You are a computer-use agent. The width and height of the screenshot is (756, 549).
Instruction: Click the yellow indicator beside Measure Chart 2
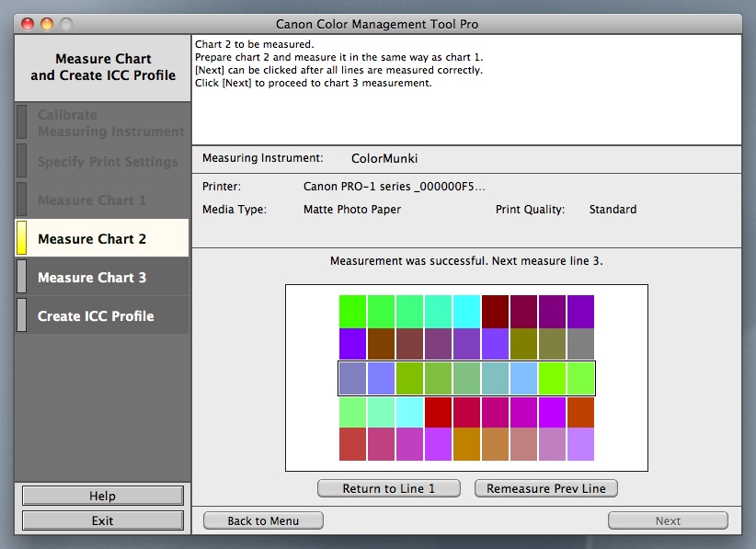click(x=22, y=238)
